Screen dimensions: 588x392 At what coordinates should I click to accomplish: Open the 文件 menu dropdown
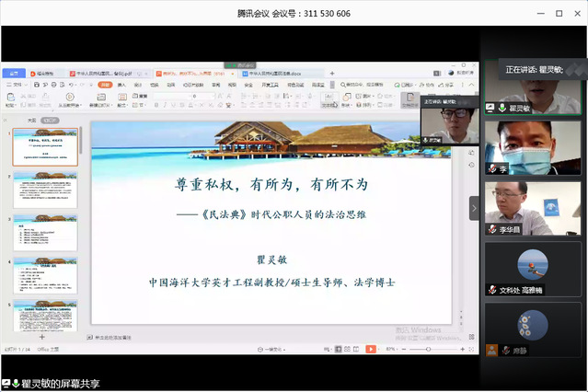click(x=18, y=84)
